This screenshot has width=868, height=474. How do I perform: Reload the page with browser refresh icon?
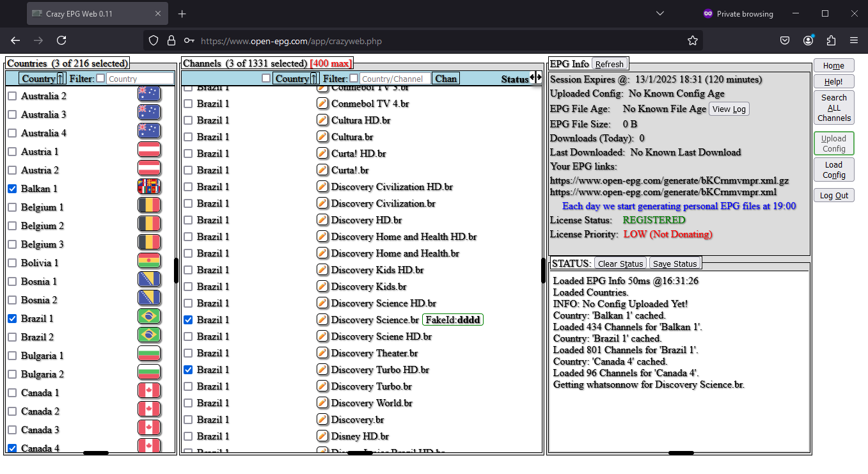[x=61, y=40]
